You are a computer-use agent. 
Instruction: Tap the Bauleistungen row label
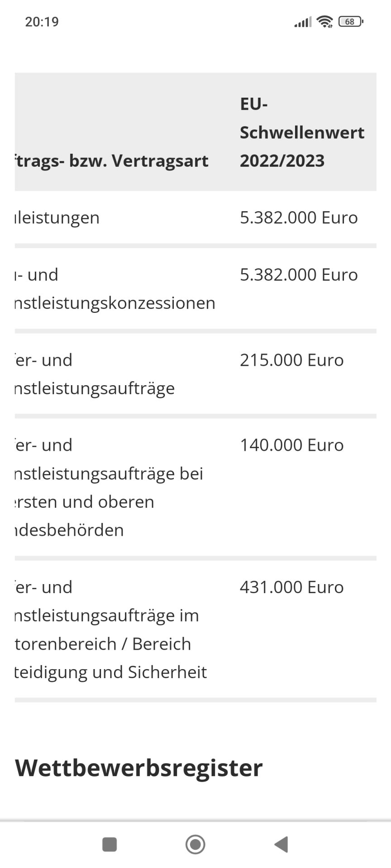57,217
